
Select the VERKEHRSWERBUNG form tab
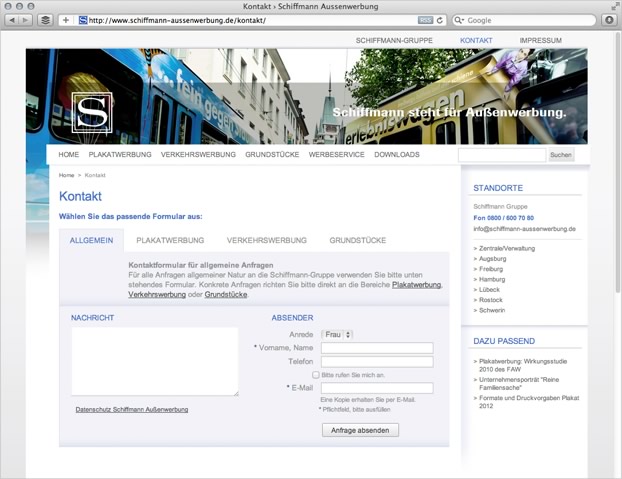[267, 240]
